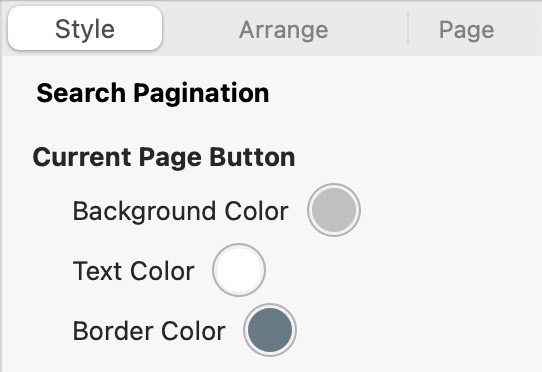The height and width of the screenshot is (372, 542).
Task: Click the white Text Color swatch
Action: 239,270
